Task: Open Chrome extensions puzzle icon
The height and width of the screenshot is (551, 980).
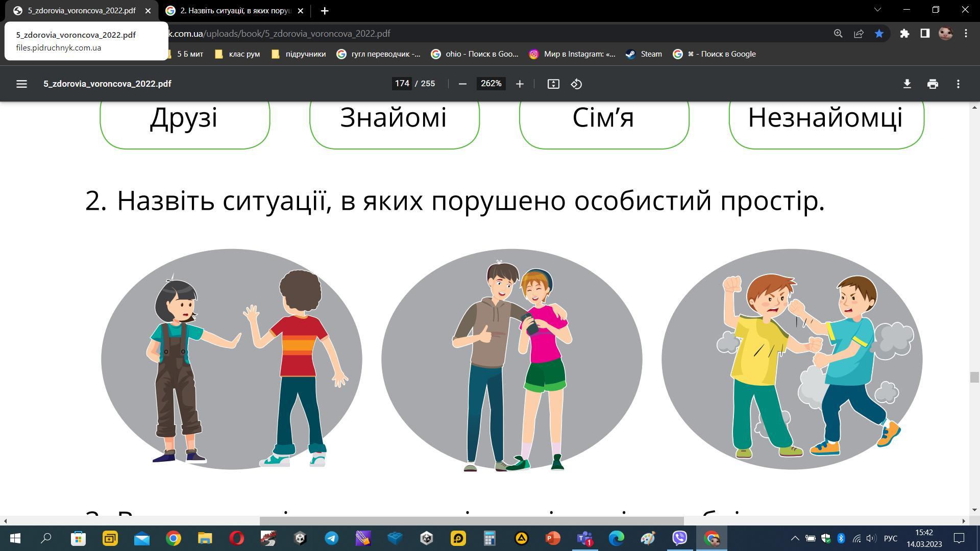Action: pyautogui.click(x=904, y=34)
